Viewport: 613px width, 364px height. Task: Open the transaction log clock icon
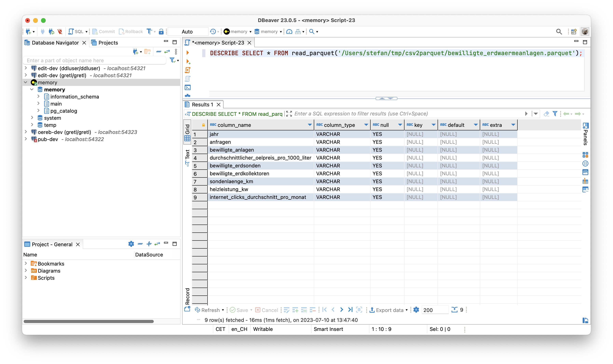(213, 31)
